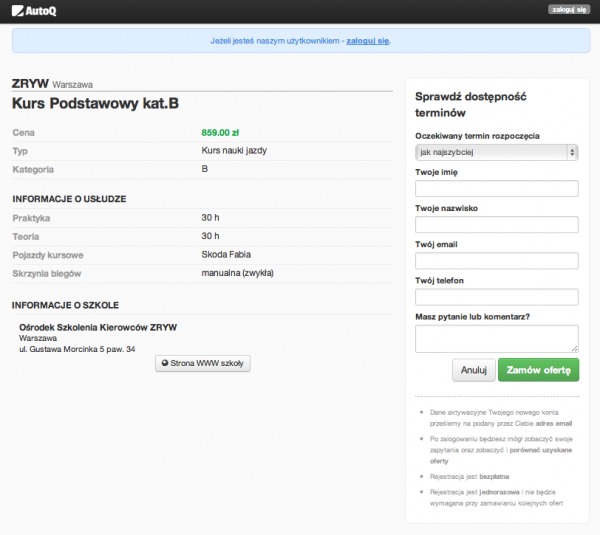Click 'zaloguj się' button in top bar
The image size is (600, 535).
[569, 10]
